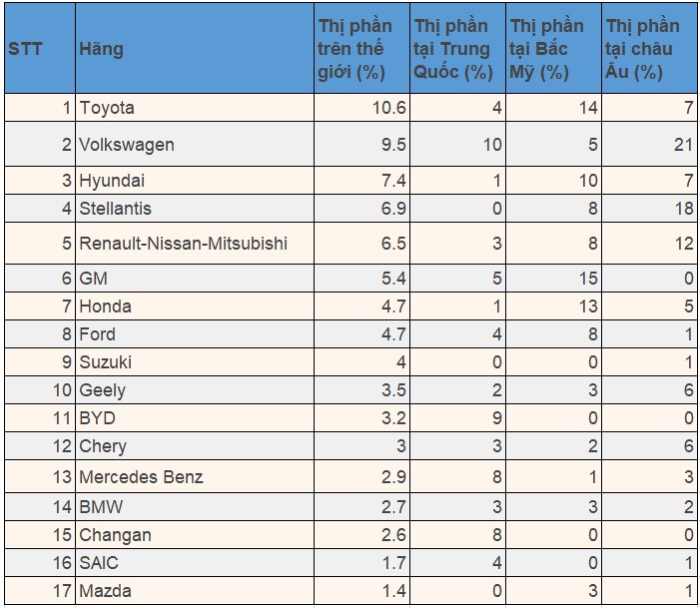Viewport: 700px width, 608px height.
Task: Click the Thị phần tại Bắc Mỹ header
Action: [x=553, y=48]
